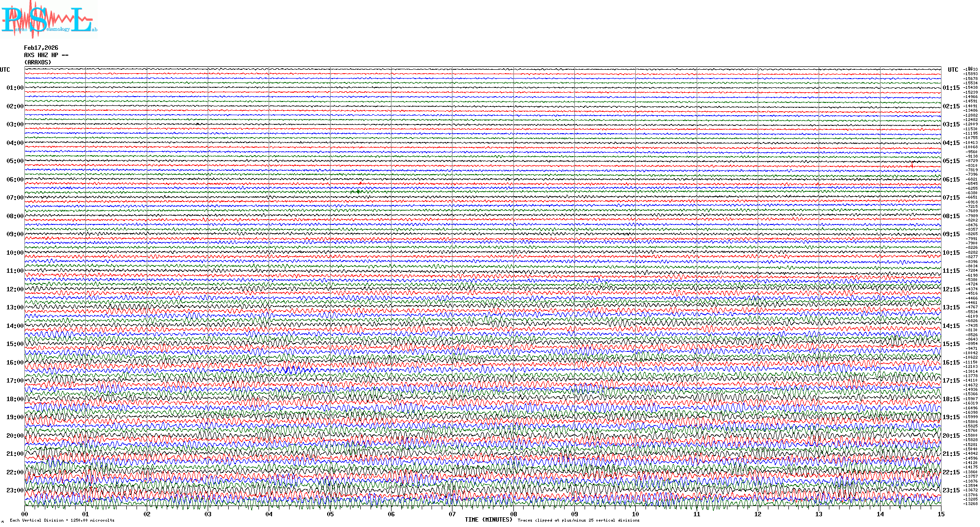
Task: Click the 23:00 hour label on left
Action: pyautogui.click(x=15, y=490)
